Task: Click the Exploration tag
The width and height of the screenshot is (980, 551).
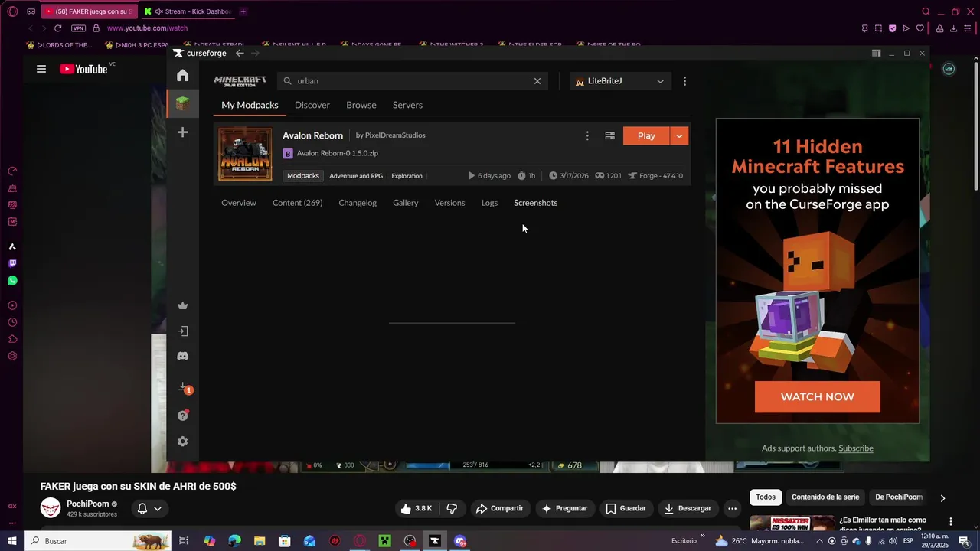Action: (x=407, y=176)
